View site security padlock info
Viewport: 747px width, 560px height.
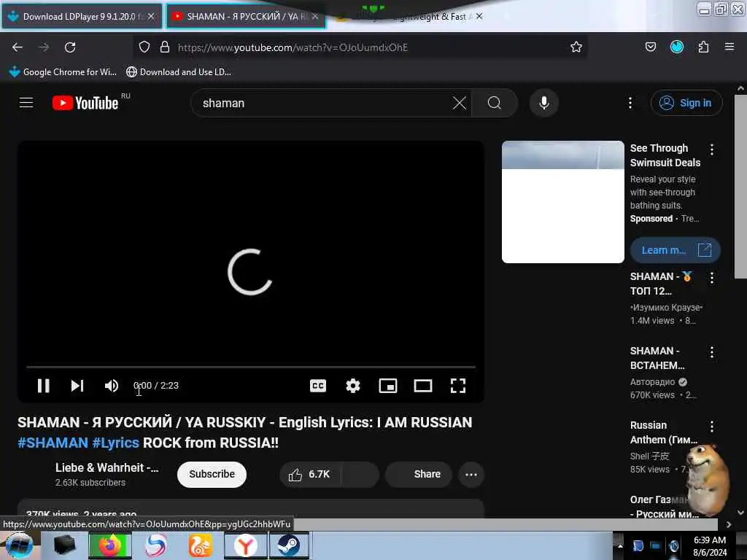point(165,47)
